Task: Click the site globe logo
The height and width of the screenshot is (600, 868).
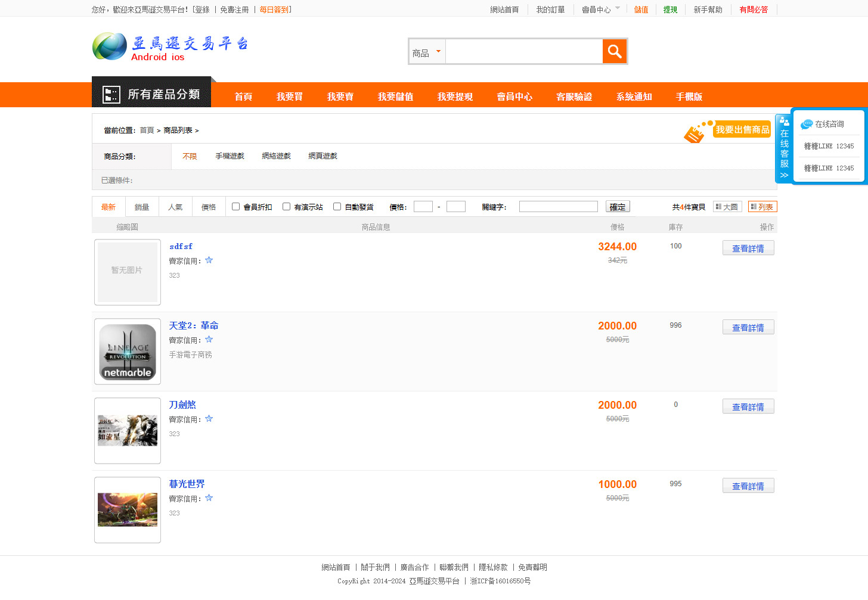Action: pyautogui.click(x=110, y=46)
